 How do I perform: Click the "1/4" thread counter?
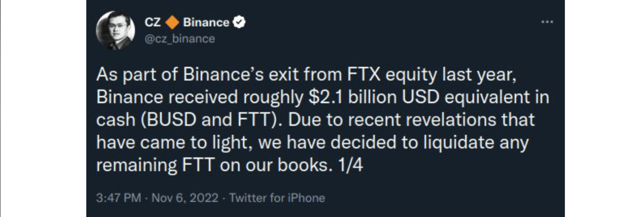[350, 165]
